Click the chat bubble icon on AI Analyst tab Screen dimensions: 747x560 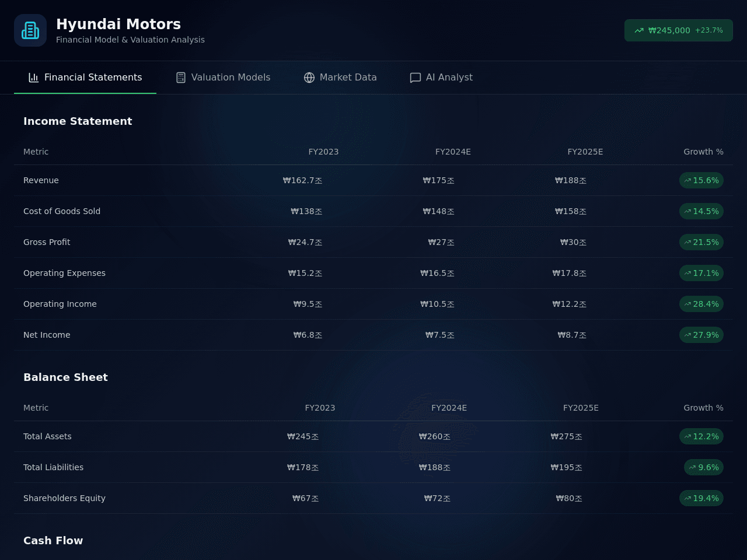point(416,78)
